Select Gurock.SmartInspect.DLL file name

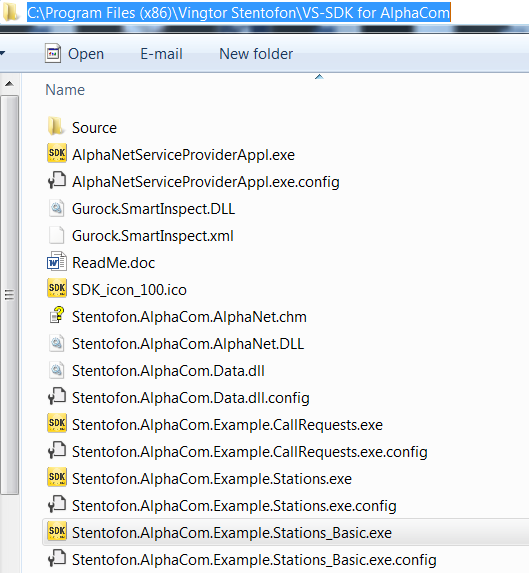153,209
